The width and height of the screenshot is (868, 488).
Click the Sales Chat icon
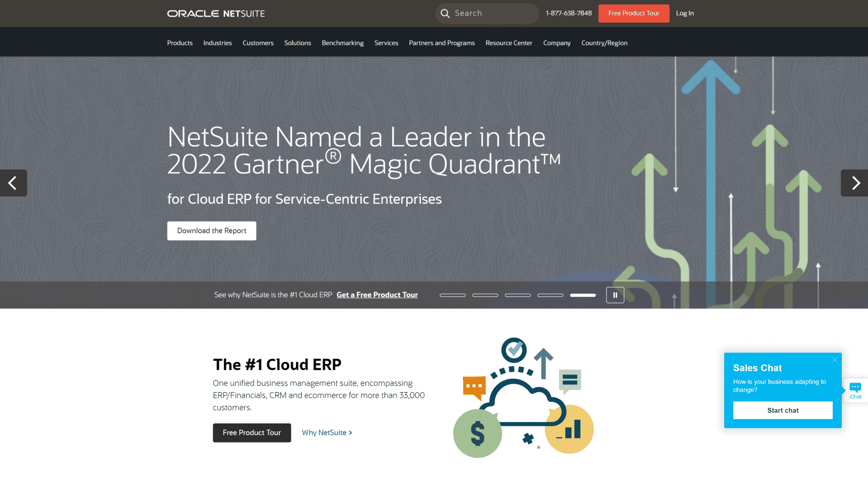(857, 389)
